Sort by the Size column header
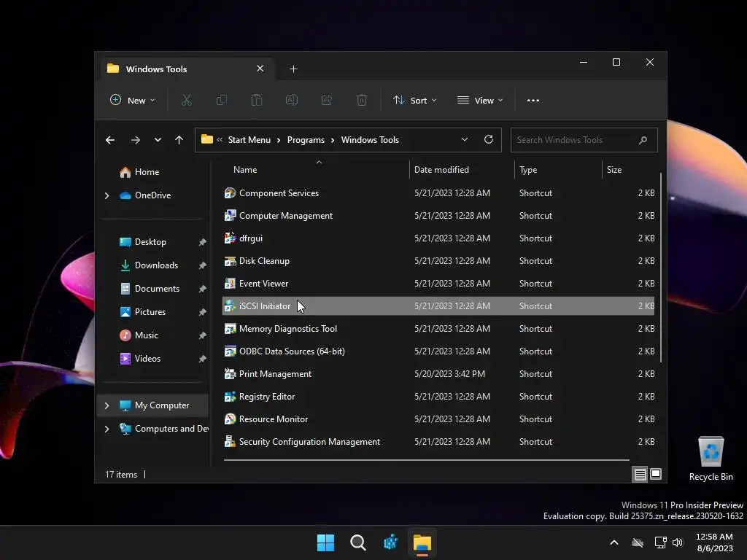Viewport: 747px width, 560px height. [x=614, y=170]
